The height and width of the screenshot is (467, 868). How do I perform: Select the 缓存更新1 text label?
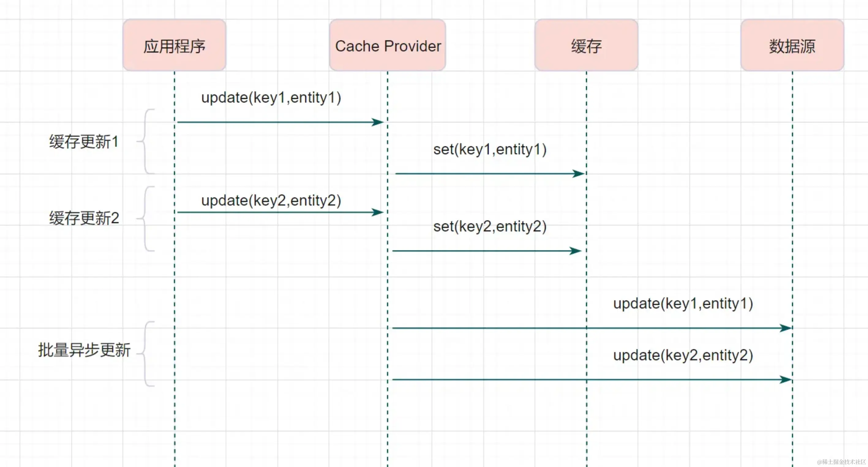(84, 141)
